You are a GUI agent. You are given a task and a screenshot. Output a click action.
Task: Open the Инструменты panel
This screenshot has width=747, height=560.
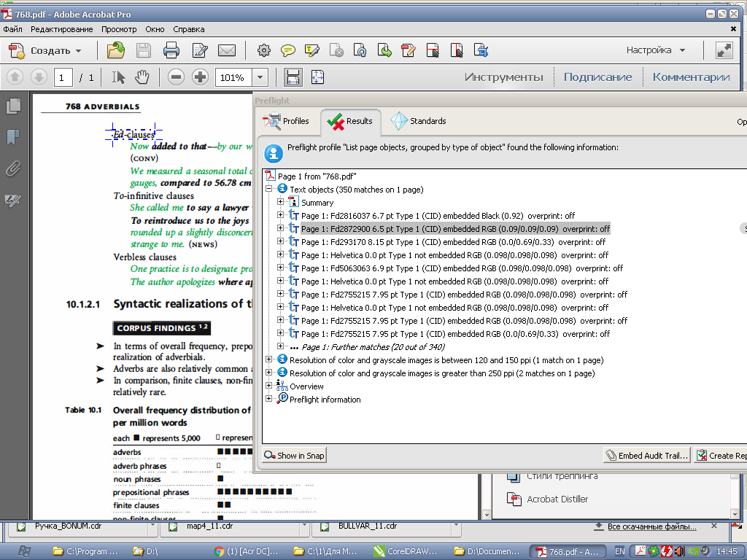click(504, 77)
